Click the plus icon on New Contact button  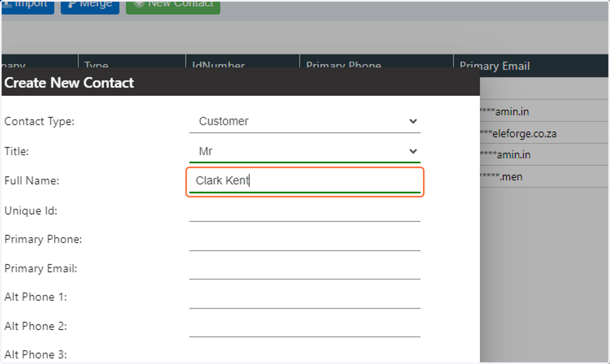pyautogui.click(x=138, y=4)
